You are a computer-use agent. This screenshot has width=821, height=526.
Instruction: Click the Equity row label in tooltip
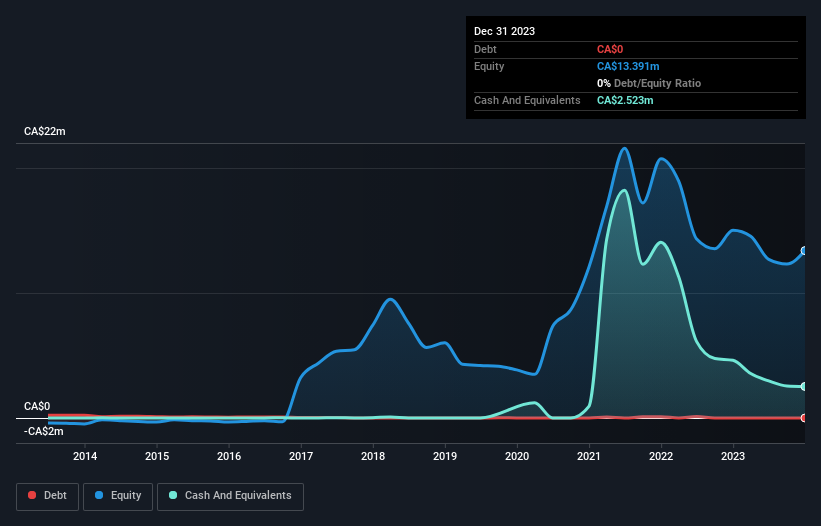489,66
